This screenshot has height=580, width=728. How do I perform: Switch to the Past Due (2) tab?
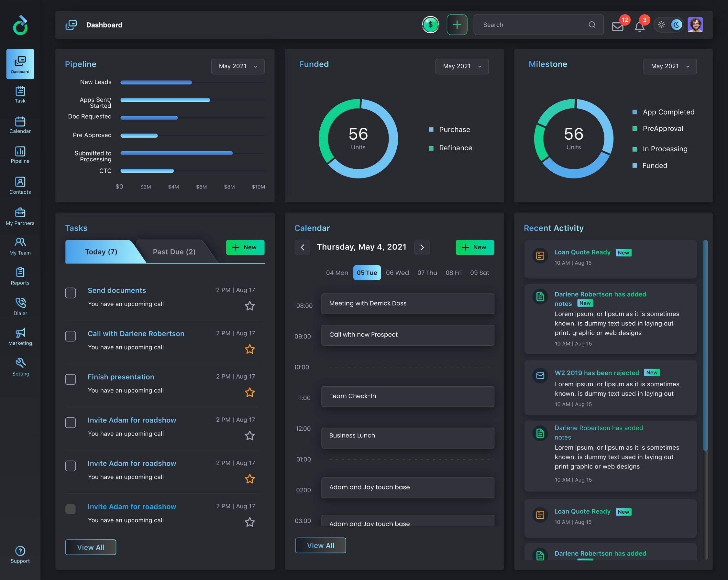174,252
